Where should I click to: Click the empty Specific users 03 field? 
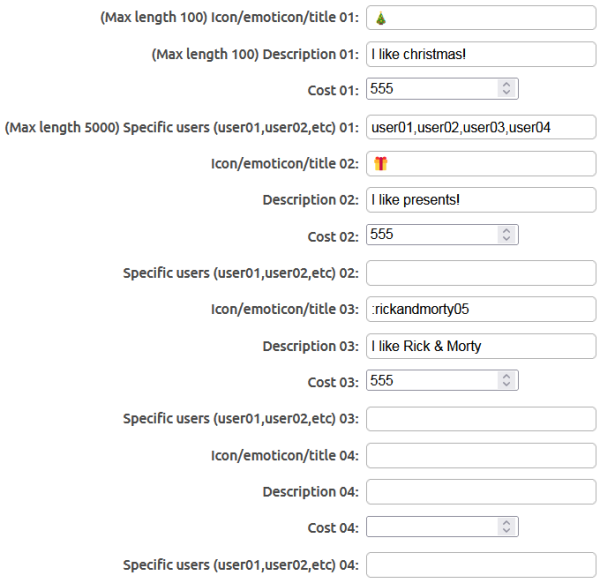tap(481, 418)
